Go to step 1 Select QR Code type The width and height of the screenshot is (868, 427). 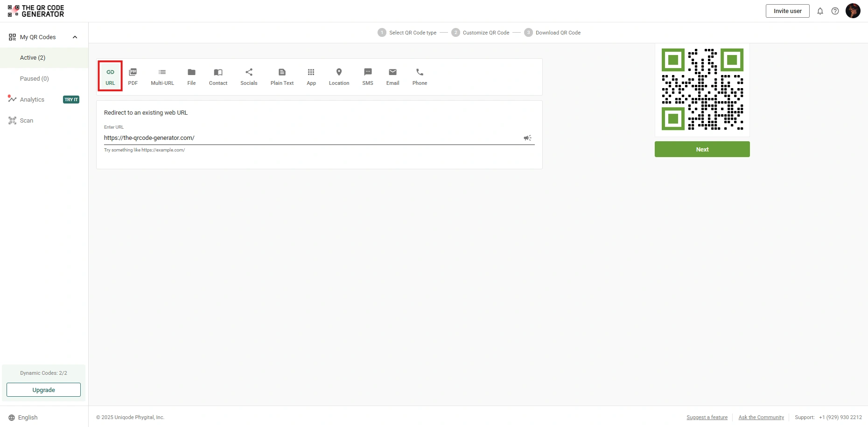coord(407,33)
